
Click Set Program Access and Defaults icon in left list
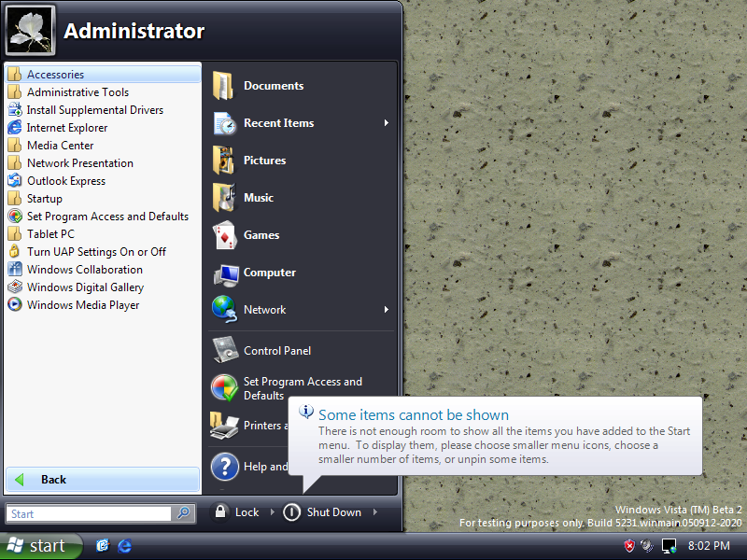[x=15, y=217]
